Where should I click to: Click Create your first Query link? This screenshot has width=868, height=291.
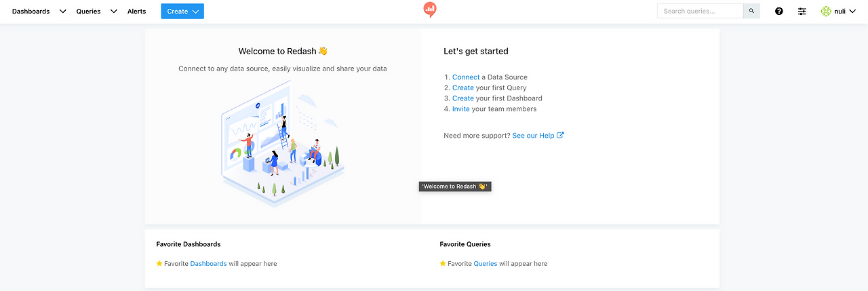point(463,88)
